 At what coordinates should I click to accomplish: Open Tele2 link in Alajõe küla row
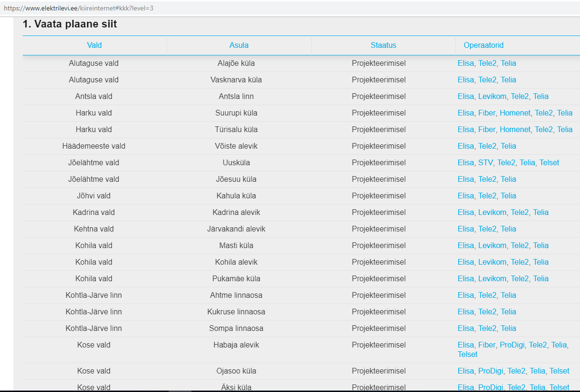[487, 63]
